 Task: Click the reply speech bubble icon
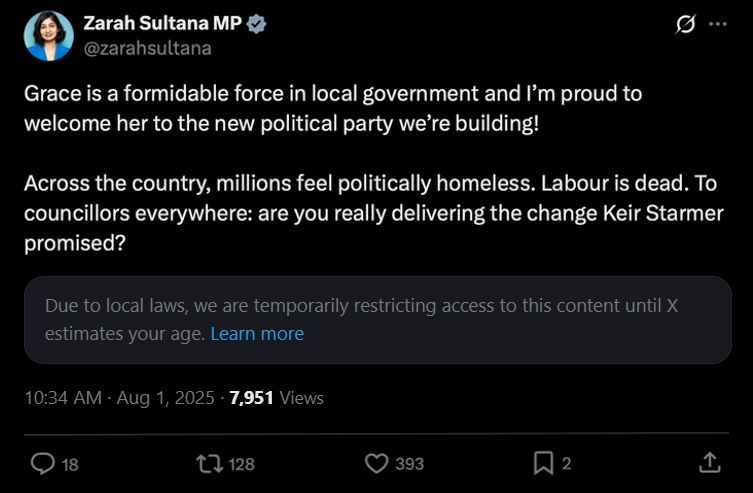click(x=43, y=463)
